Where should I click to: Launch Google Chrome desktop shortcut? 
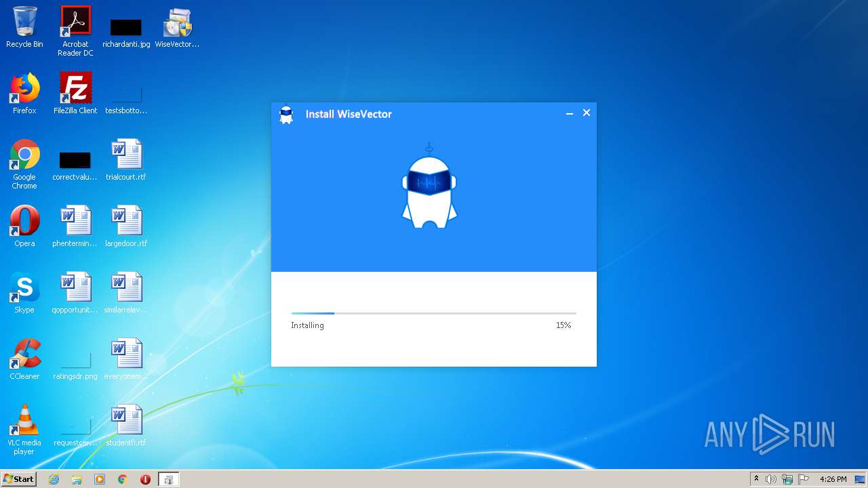click(24, 164)
